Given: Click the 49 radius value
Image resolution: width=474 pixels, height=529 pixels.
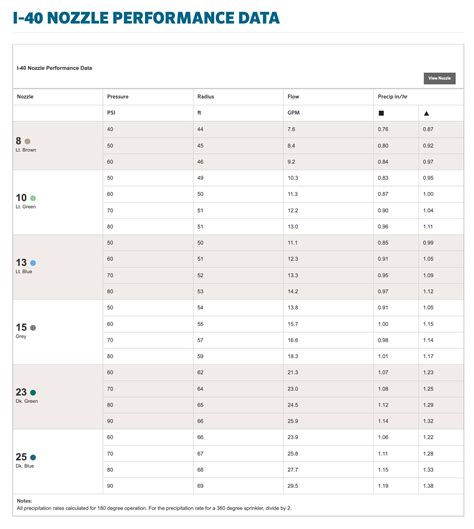Looking at the screenshot, I should 200,178.
